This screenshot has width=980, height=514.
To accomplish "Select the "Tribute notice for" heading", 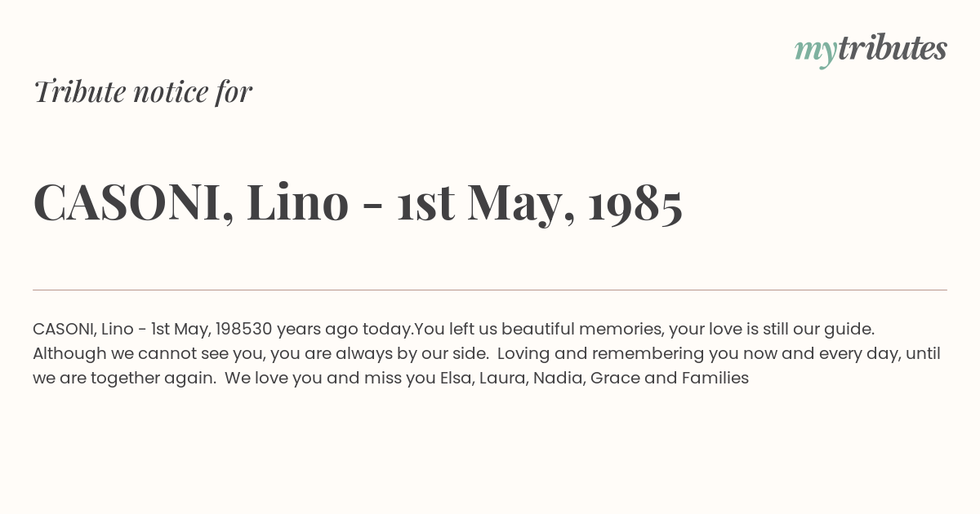I will tap(142, 91).
